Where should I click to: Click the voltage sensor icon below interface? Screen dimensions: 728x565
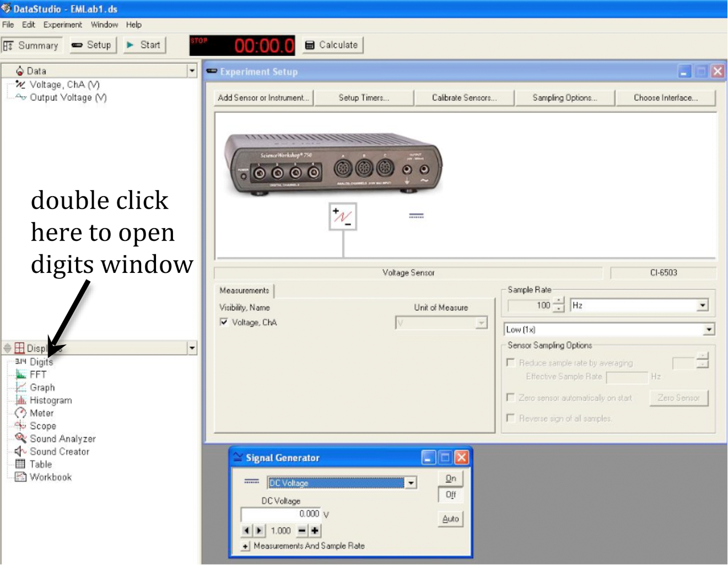343,217
